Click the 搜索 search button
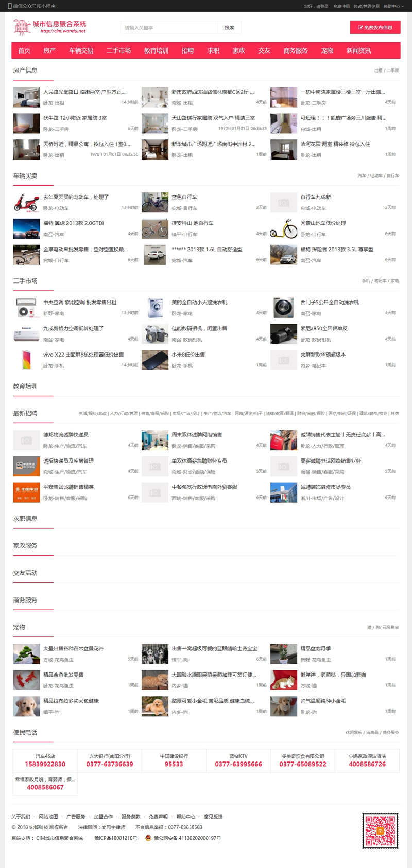This screenshot has height=868, width=412. (229, 28)
